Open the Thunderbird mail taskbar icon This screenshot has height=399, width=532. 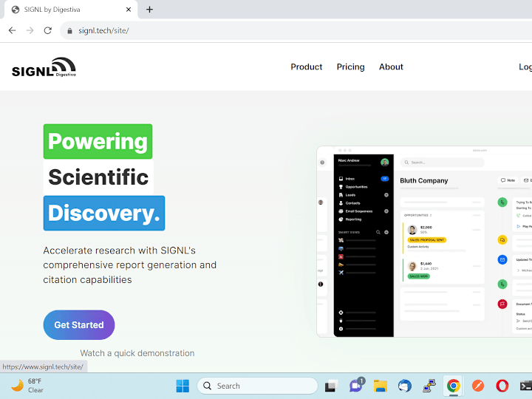coord(405,386)
